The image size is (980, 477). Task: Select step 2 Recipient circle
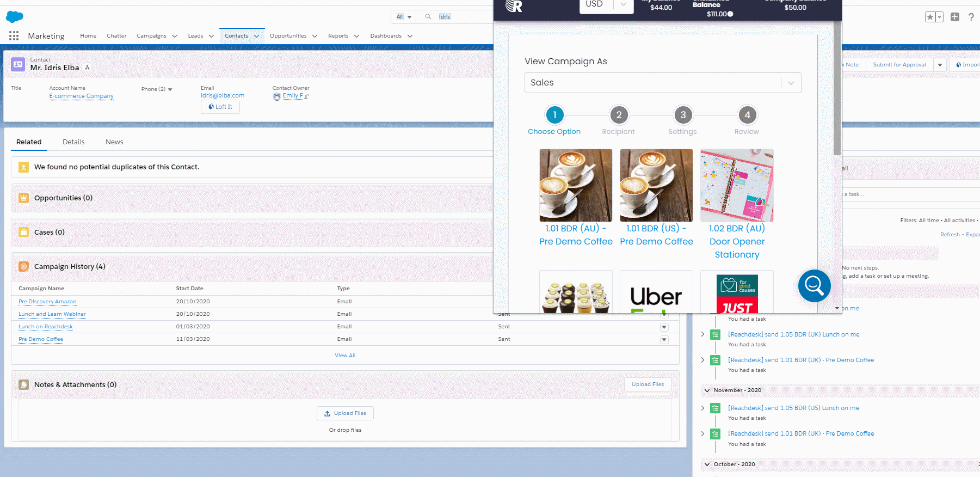[619, 115]
